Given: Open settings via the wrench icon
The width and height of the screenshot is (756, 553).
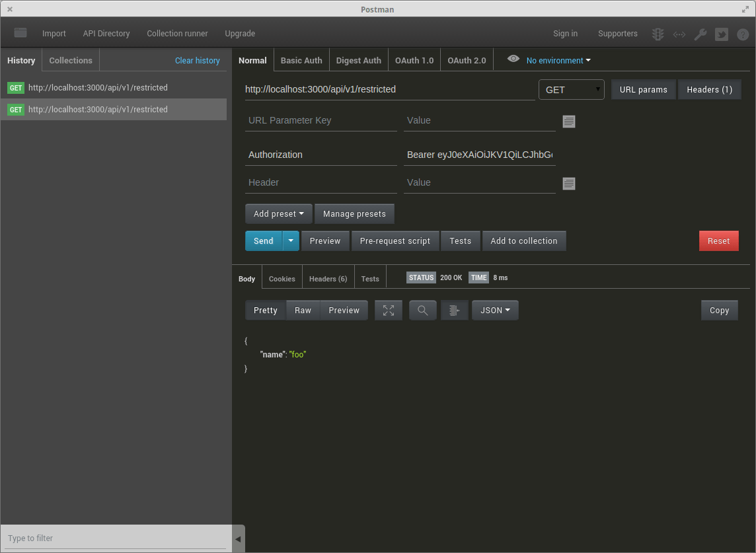Looking at the screenshot, I should point(700,34).
